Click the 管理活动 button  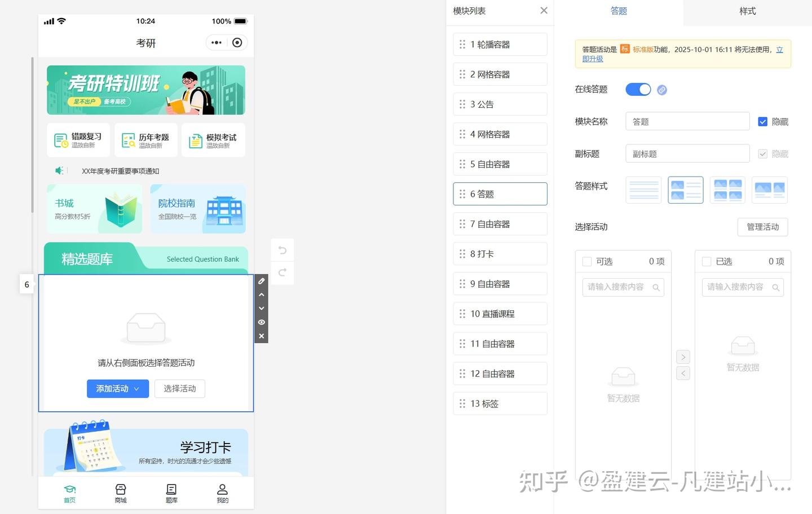(762, 227)
